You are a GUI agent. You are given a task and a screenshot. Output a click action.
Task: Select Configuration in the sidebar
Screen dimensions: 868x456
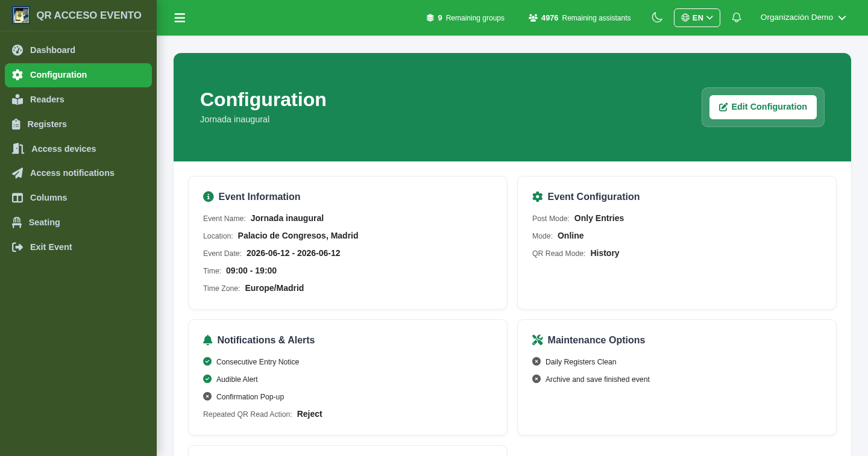(78, 75)
